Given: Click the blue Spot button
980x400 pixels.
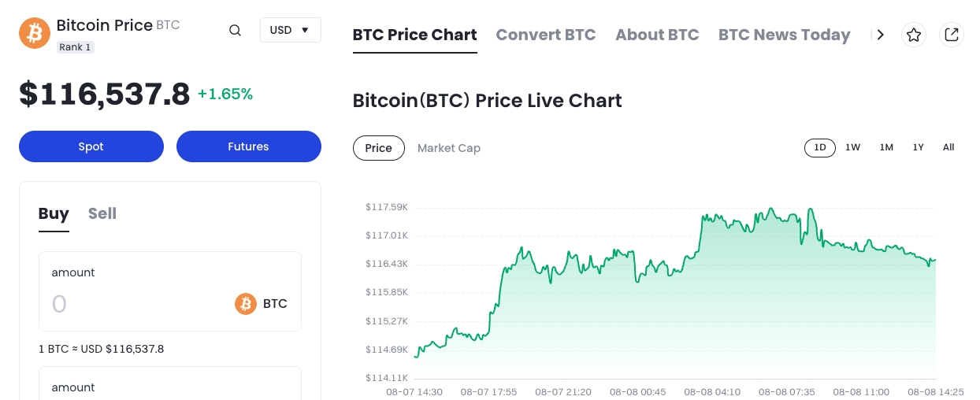Looking at the screenshot, I should click(x=91, y=146).
